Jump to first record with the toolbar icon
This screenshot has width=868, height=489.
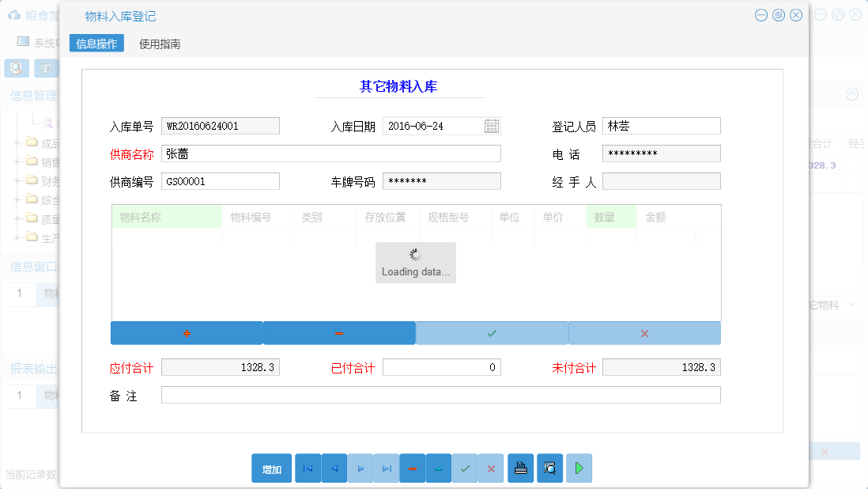308,468
